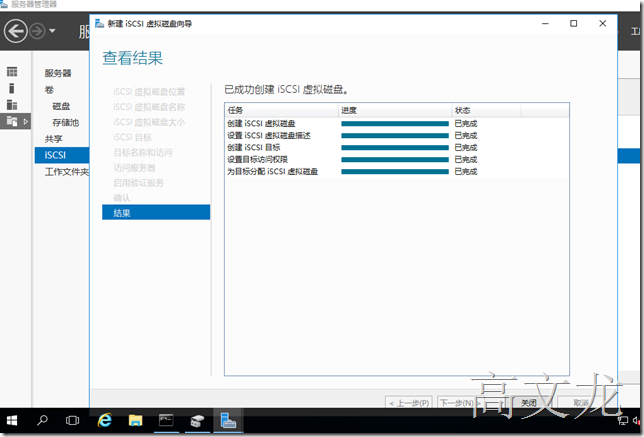Click the 状态 column header

point(486,110)
